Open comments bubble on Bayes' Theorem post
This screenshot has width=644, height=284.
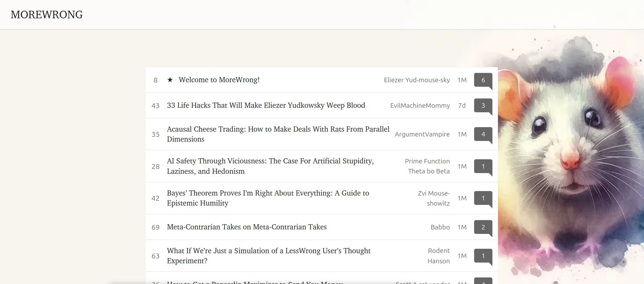(x=483, y=198)
